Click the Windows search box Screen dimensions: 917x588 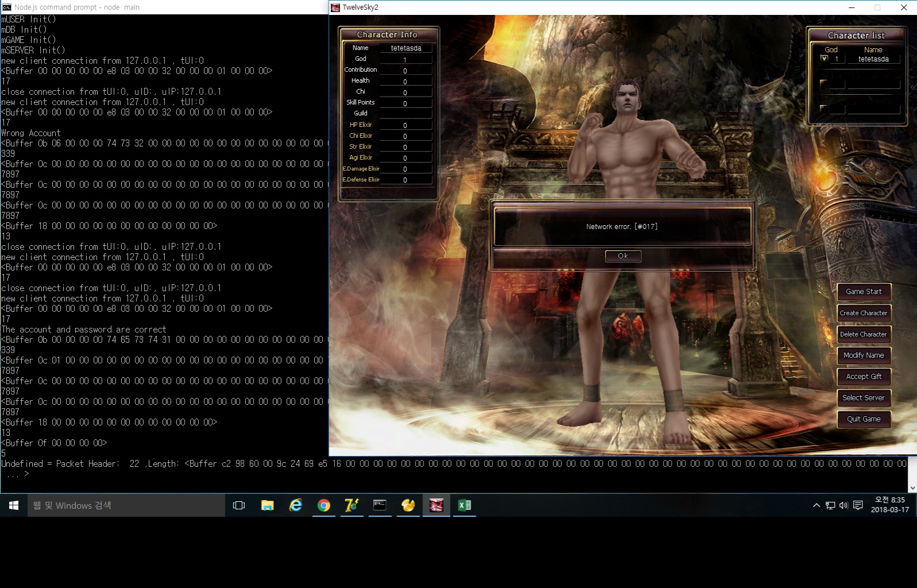coord(126,505)
